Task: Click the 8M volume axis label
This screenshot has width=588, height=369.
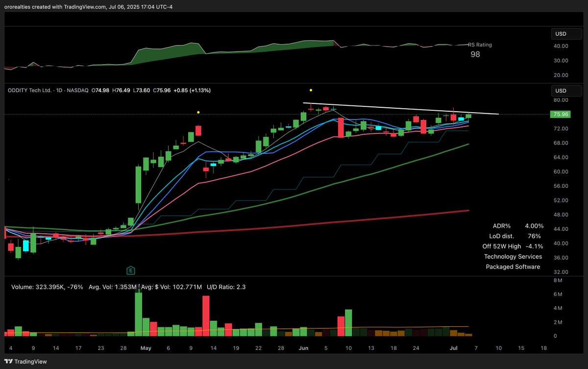Action: pyautogui.click(x=557, y=280)
